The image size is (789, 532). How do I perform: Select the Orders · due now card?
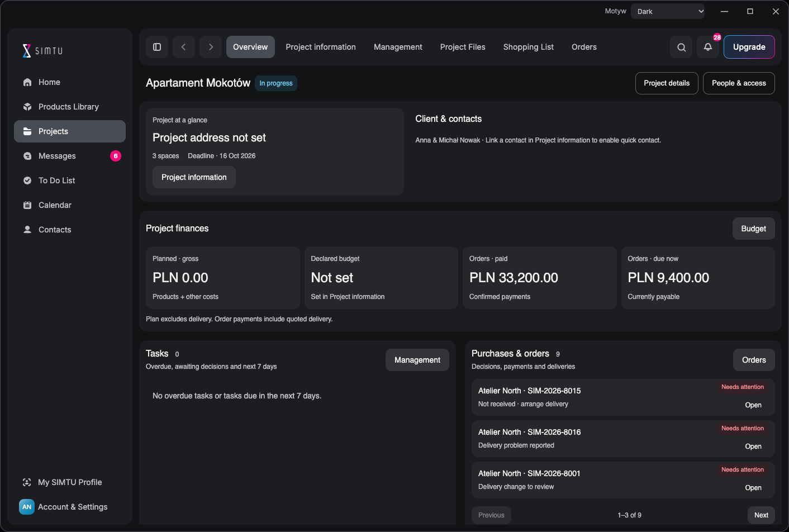[698, 278]
